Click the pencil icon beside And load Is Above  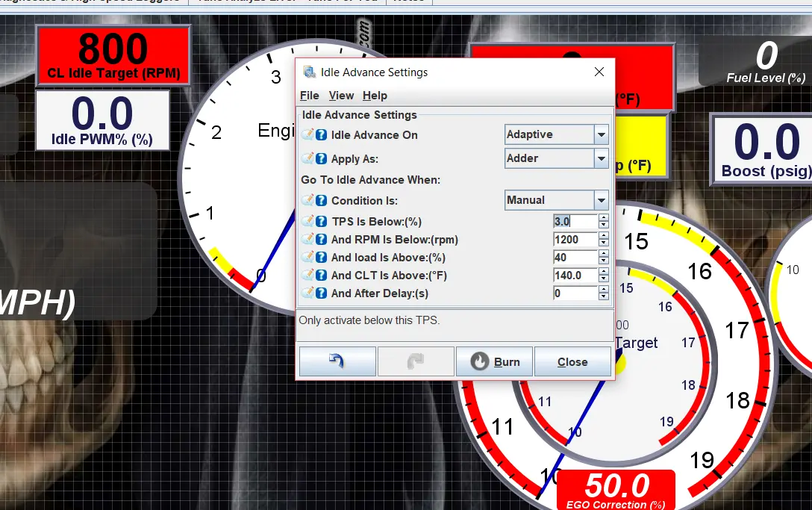coord(308,257)
